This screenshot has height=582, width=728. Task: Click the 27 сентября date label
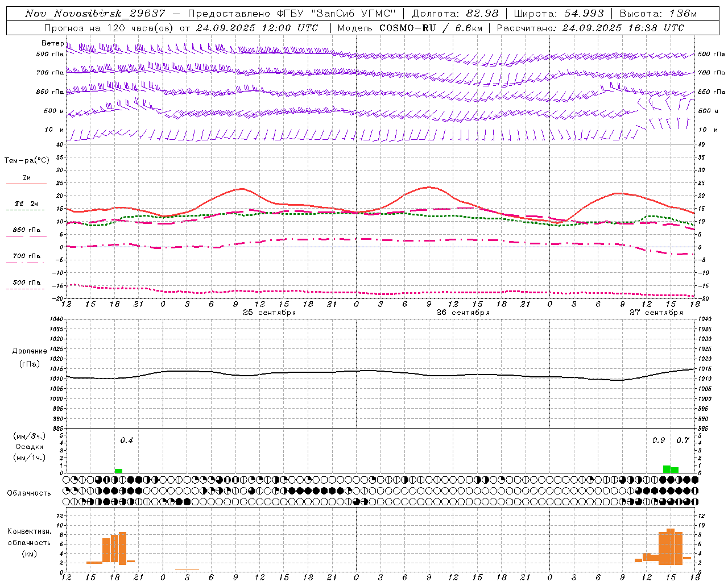[656, 313]
